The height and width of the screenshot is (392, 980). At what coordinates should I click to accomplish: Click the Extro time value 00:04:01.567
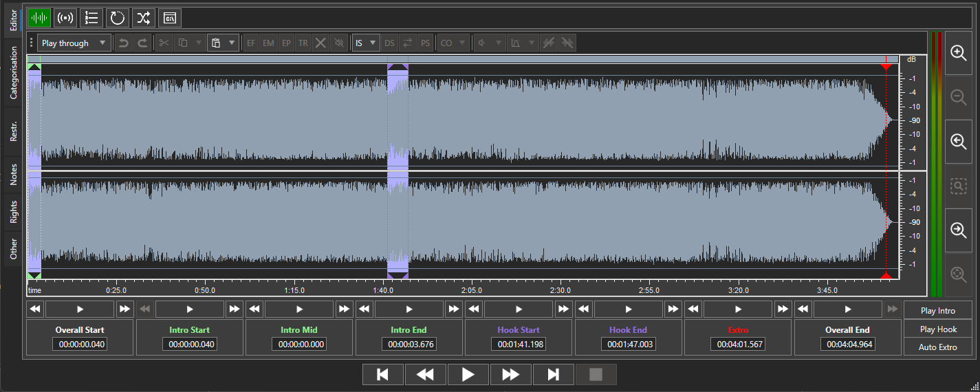pyautogui.click(x=739, y=344)
